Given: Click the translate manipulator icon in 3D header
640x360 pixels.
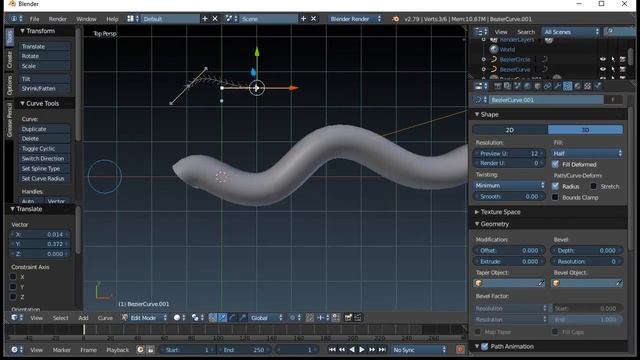Looking at the screenshot, I should [223, 318].
